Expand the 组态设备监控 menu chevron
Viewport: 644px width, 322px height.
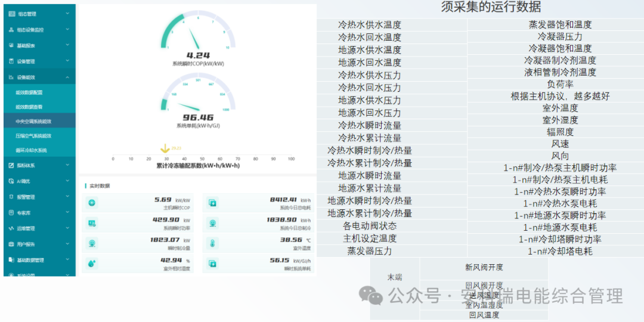67,30
